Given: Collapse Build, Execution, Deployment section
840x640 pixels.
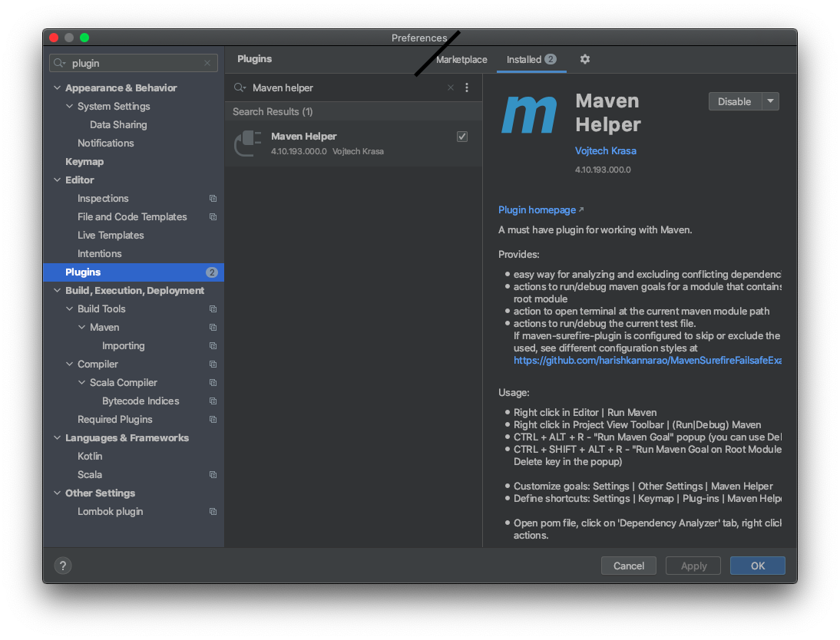Looking at the screenshot, I should pyautogui.click(x=58, y=290).
